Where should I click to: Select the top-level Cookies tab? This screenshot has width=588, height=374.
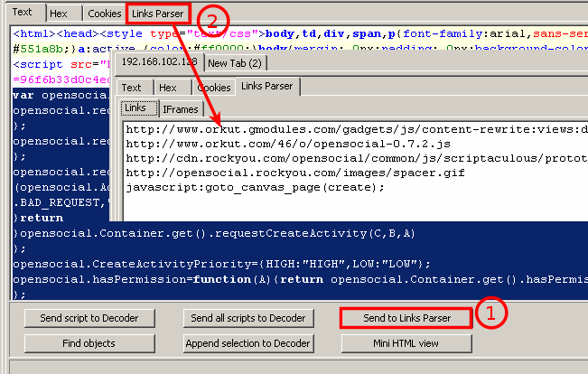(x=104, y=14)
